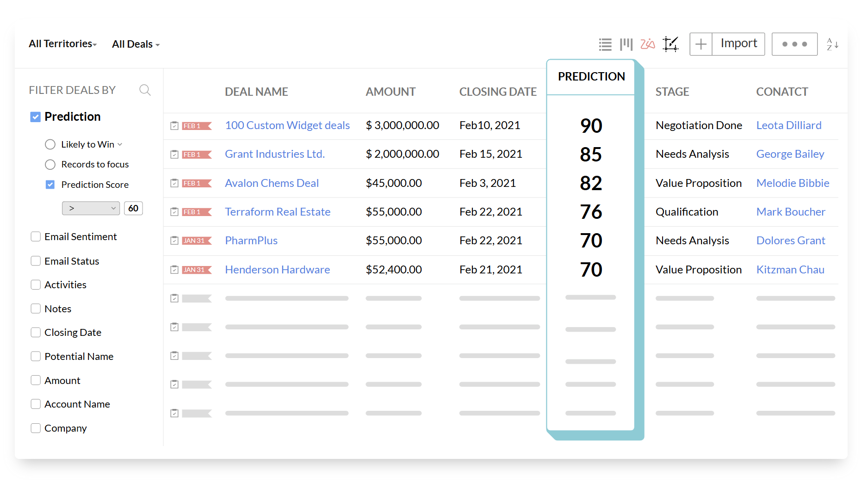Viewport: 868px width, 495px height.
Task: Open task icon for Henderson Hardware row
Action: coord(174,270)
